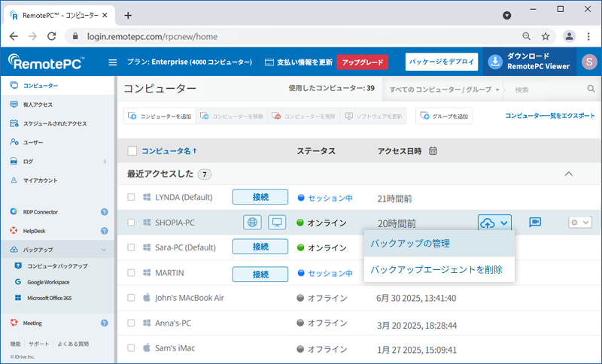Image resolution: width=602 pixels, height=364 pixels.
Task: Click the remote desktop monitor icon for SHOPIA-PC
Action: pyautogui.click(x=277, y=222)
